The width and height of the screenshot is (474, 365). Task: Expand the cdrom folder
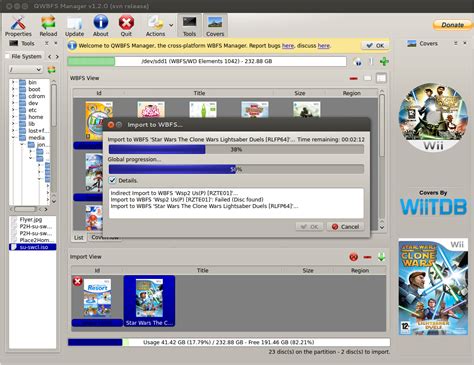coord(13,96)
